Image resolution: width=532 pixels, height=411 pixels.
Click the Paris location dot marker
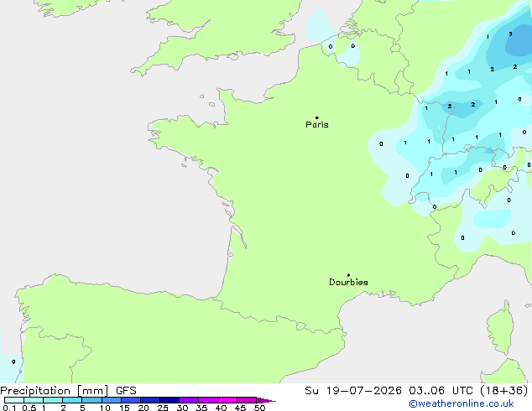(317, 117)
